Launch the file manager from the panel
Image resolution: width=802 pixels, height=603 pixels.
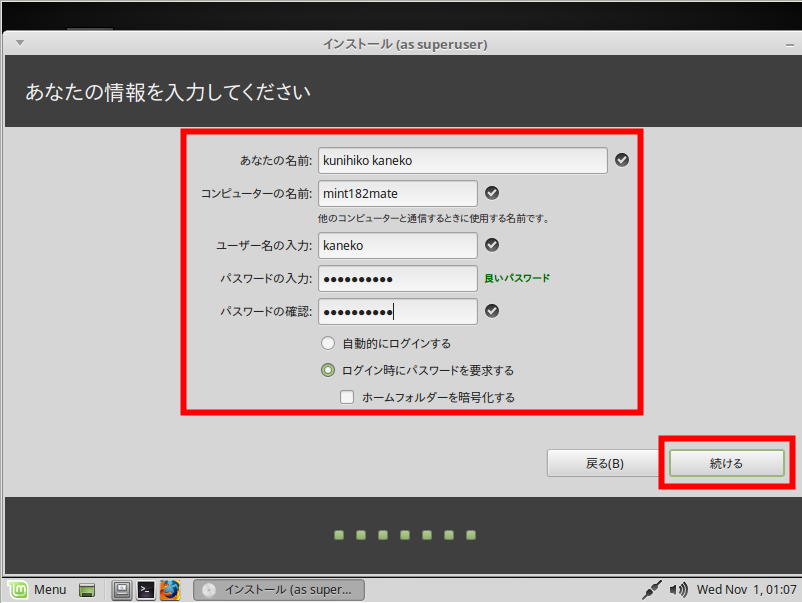pyautogui.click(x=122, y=590)
